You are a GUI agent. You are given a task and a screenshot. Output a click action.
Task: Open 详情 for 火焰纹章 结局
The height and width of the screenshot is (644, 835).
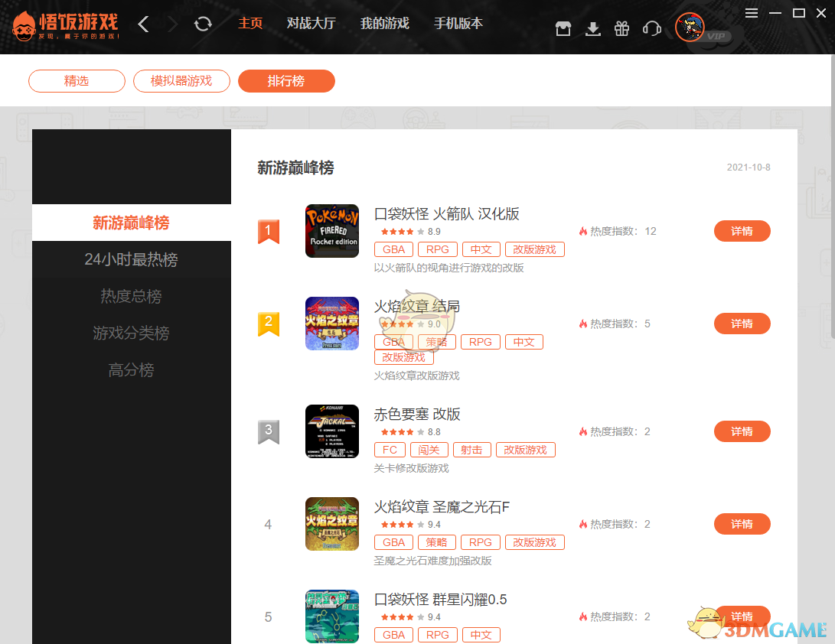pos(742,324)
